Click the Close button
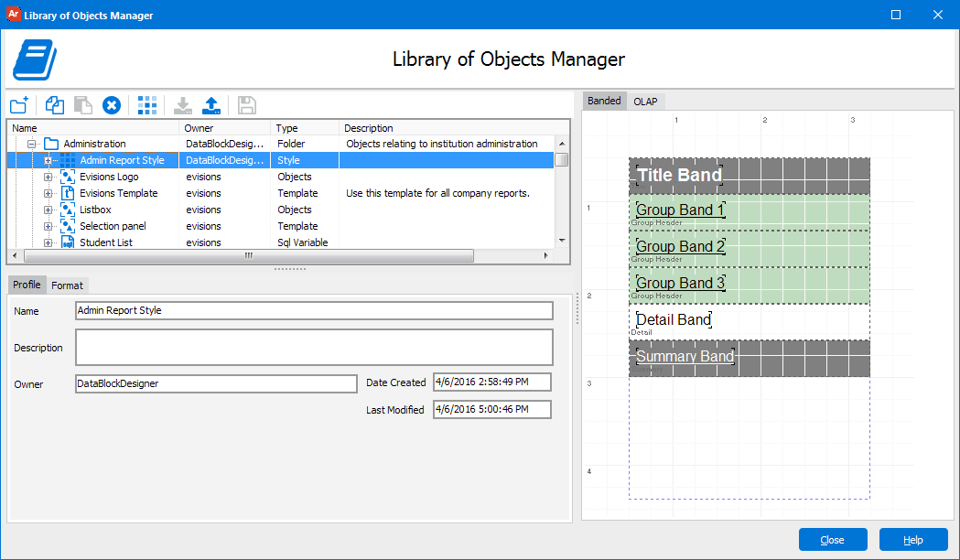Viewport: 960px width, 560px height. tap(833, 539)
